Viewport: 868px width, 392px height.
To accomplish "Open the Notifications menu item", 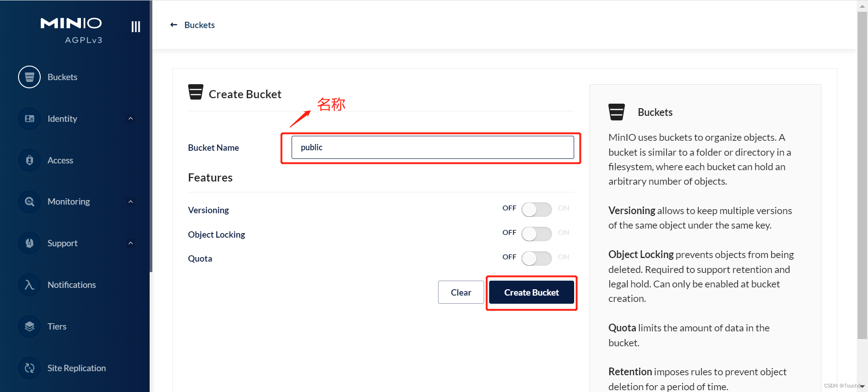I will [71, 285].
